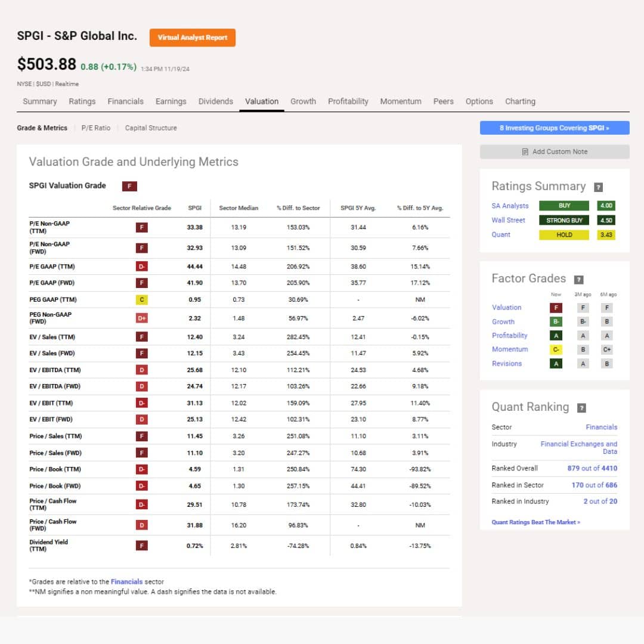The width and height of the screenshot is (644, 644).
Task: Click the Wall Street 4.50 score badge
Action: click(606, 221)
